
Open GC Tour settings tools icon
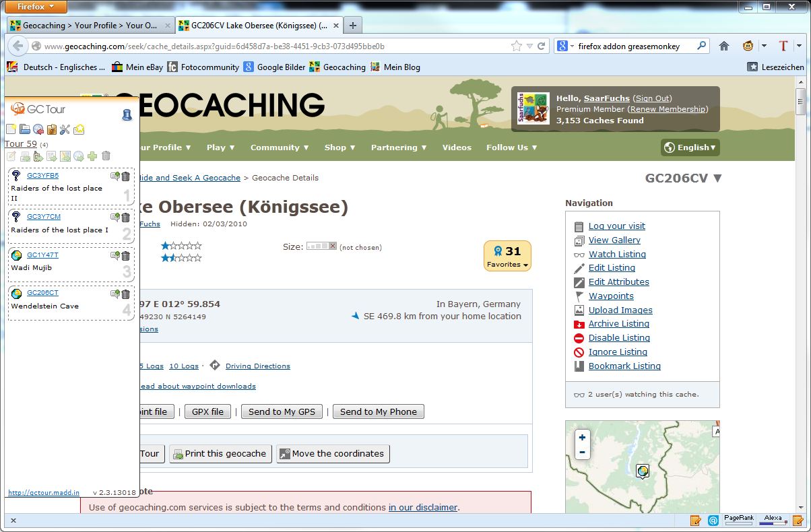pos(65,129)
